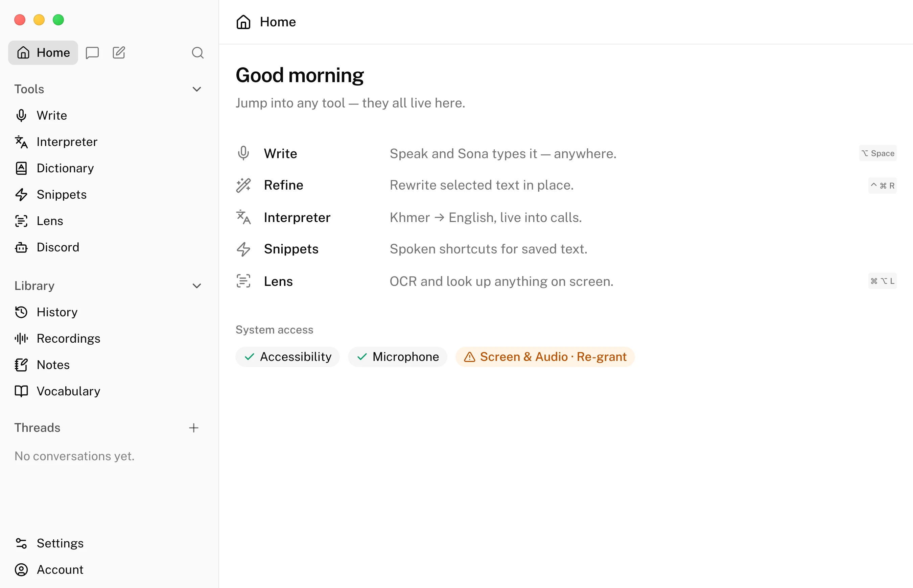Image resolution: width=913 pixels, height=588 pixels.
Task: Open the Account page in the sidebar
Action: point(109,569)
